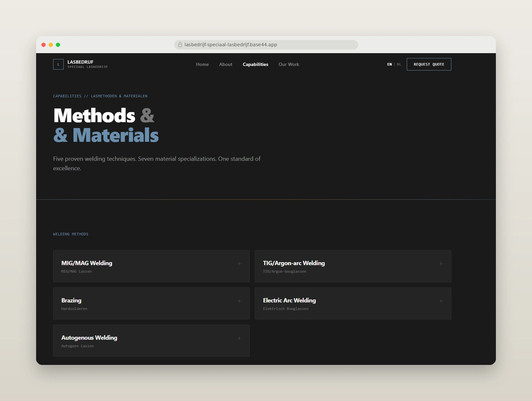532x401 pixels.
Task: Click the Brazing card title
Action: [71, 301]
